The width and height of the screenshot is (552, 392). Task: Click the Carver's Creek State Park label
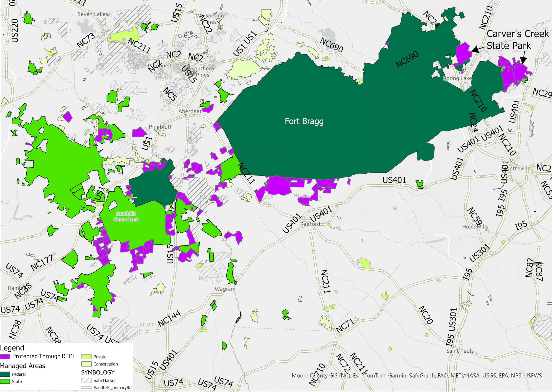518,40
